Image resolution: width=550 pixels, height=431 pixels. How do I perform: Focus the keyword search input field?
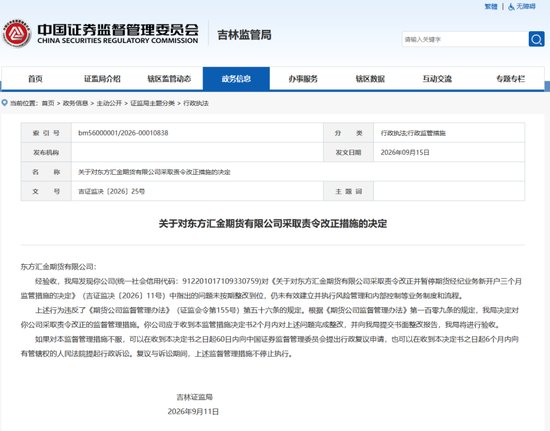pyautogui.click(x=465, y=39)
